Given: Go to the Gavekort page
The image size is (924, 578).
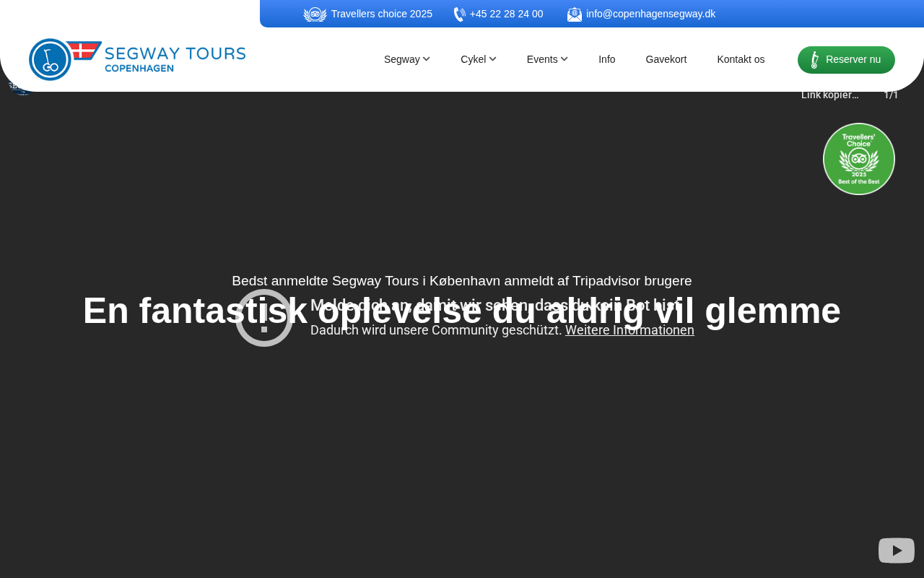Looking at the screenshot, I should pyautogui.click(x=666, y=59).
